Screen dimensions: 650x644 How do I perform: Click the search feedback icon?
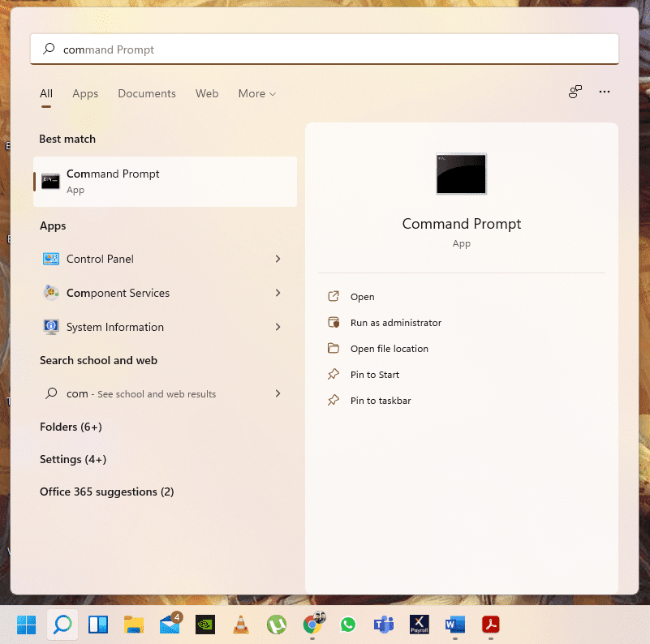(x=575, y=92)
